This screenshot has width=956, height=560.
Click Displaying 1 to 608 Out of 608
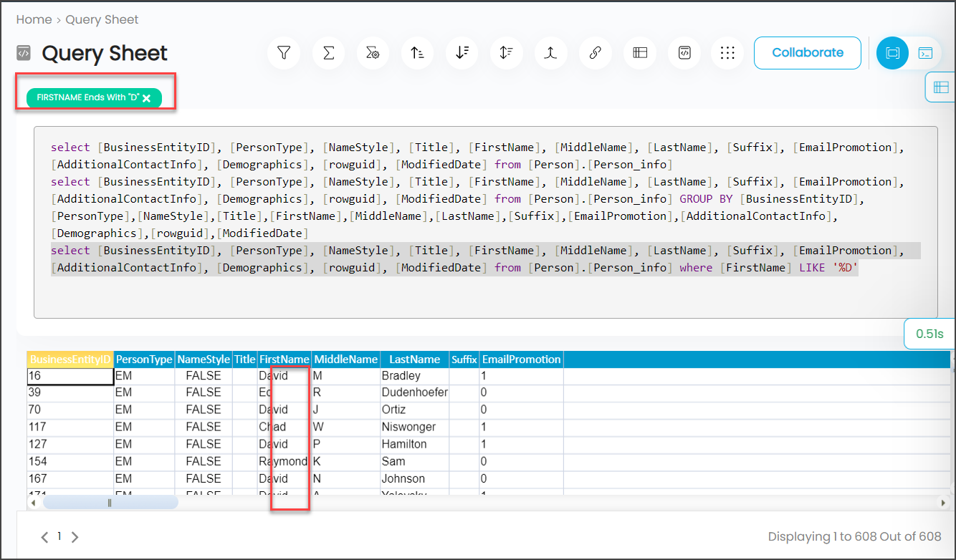point(854,536)
